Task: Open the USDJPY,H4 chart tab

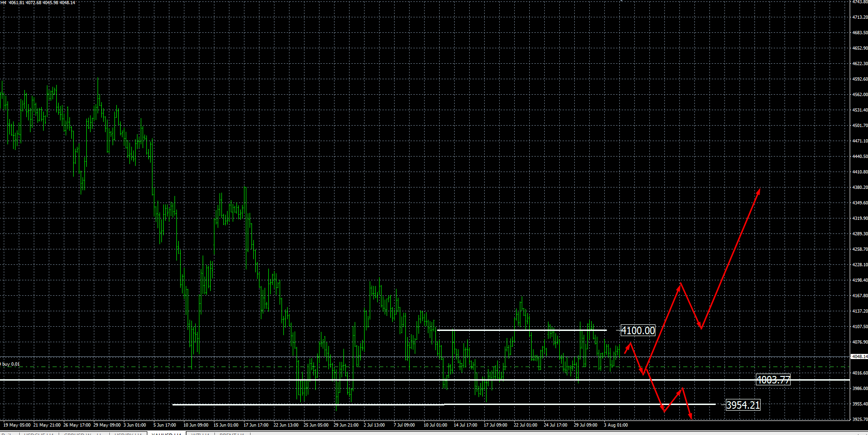Action: coord(128,434)
